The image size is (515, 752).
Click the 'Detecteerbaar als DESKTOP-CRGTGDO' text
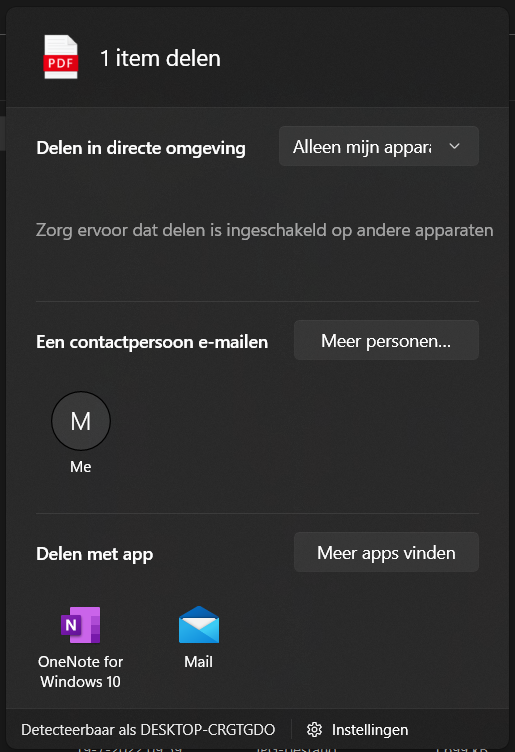point(148,729)
